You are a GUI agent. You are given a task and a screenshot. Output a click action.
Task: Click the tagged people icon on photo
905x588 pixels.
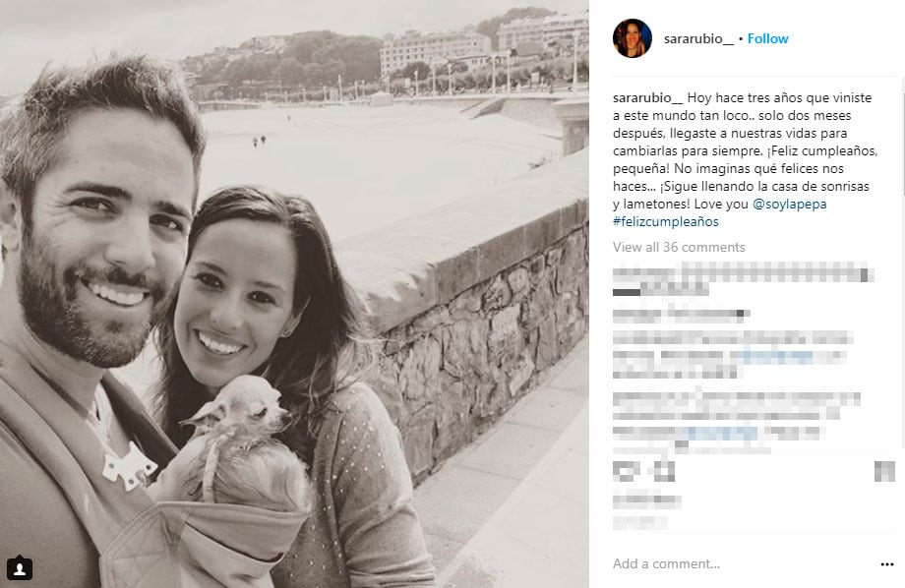point(19,568)
